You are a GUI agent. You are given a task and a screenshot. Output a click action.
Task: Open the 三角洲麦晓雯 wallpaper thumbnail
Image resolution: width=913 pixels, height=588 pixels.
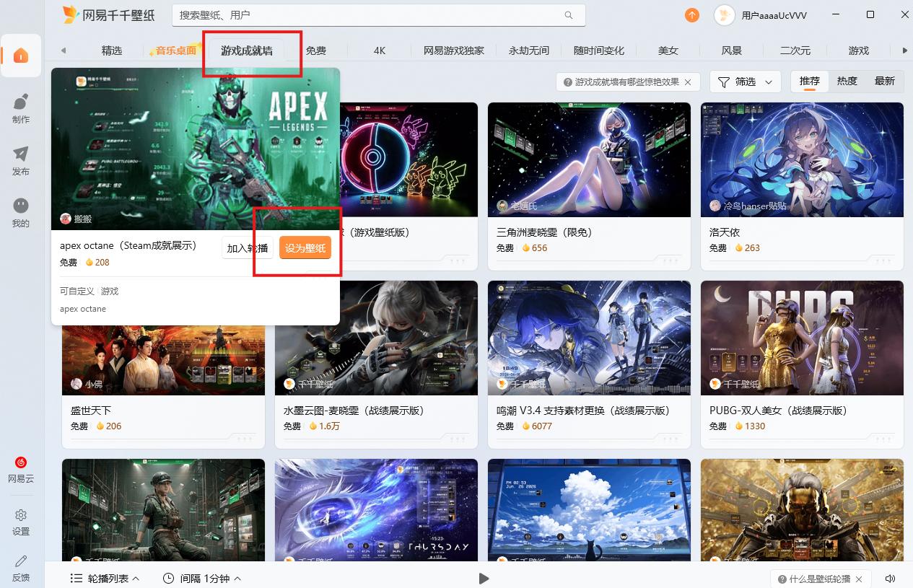click(x=589, y=159)
